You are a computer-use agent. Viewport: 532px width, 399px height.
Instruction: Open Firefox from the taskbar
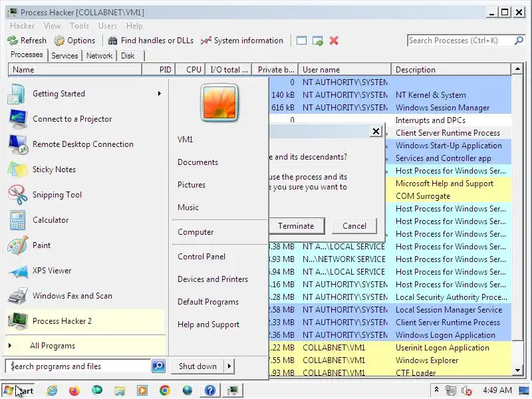pyautogui.click(x=74, y=390)
